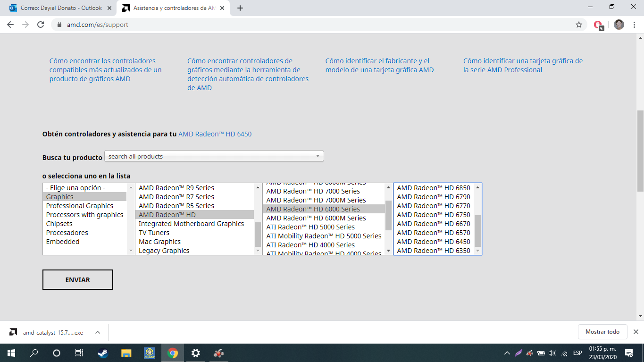Open Steam from the taskbar
This screenshot has height=362, width=644.
coord(102,353)
